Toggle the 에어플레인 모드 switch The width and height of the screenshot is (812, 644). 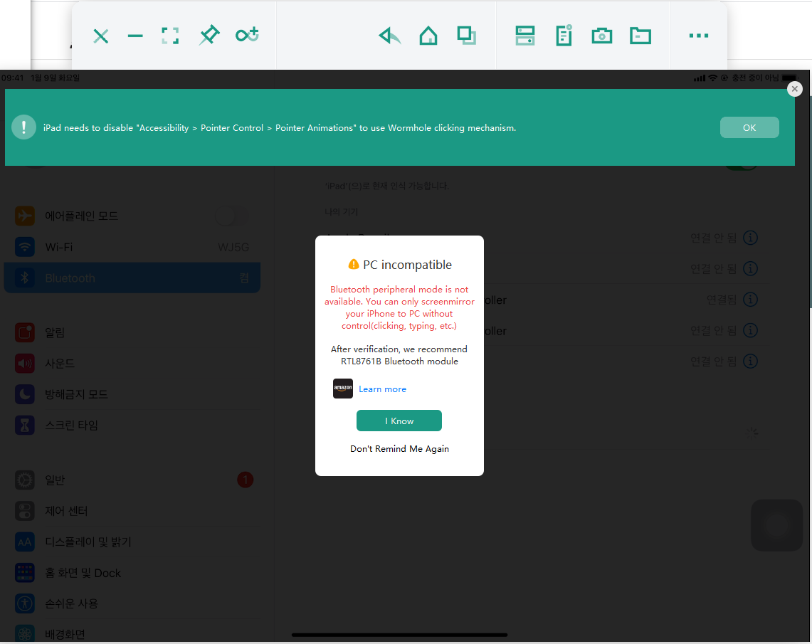pyautogui.click(x=232, y=216)
